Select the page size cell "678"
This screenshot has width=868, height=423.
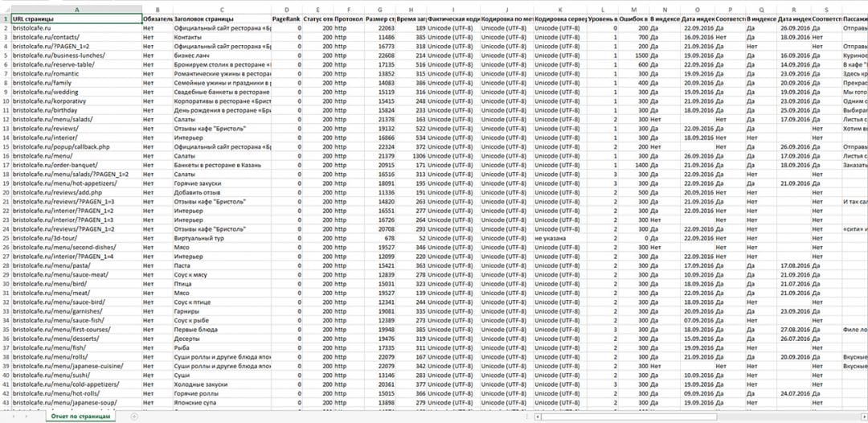click(379, 238)
